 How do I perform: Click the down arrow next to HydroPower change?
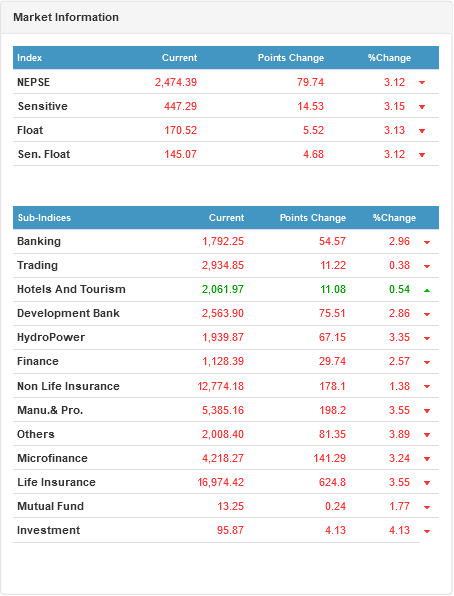pyautogui.click(x=427, y=338)
